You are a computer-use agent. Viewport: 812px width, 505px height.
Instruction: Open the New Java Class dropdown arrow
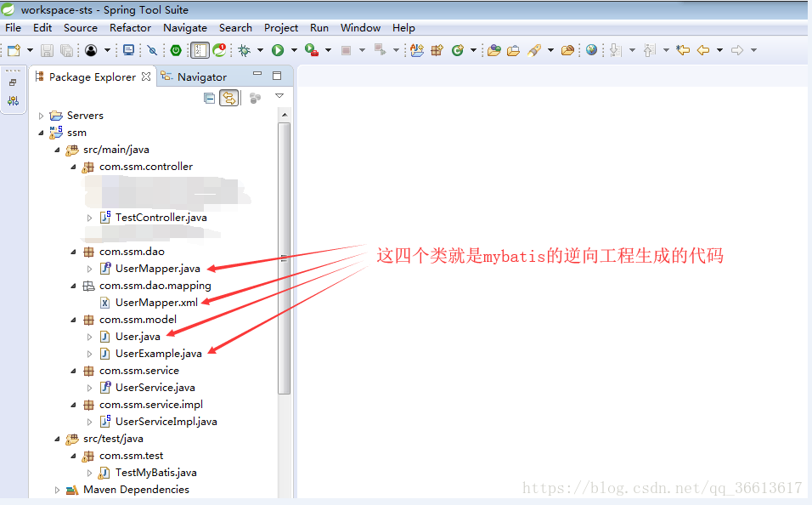pos(473,50)
